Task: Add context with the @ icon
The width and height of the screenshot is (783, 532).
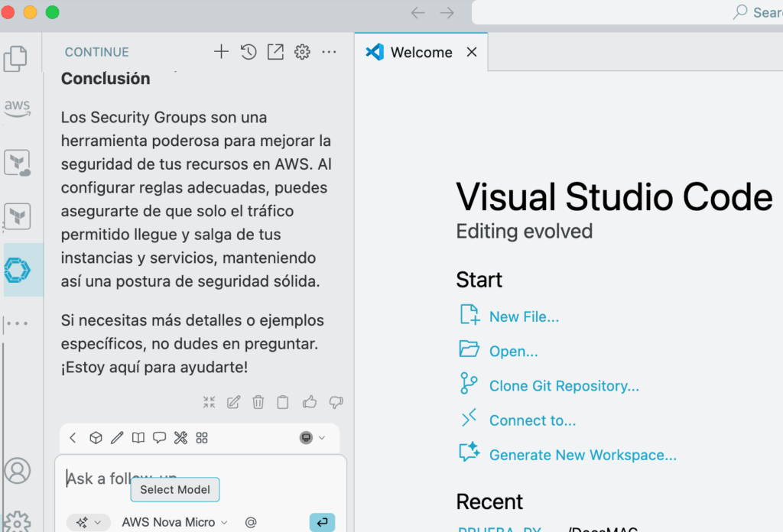Action: tap(251, 522)
